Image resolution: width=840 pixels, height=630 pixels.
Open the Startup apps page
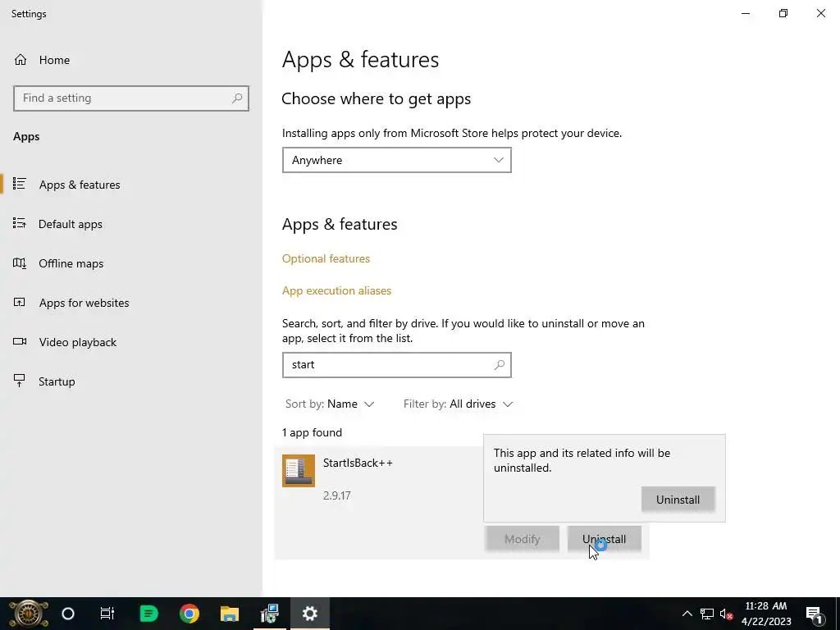click(x=57, y=381)
